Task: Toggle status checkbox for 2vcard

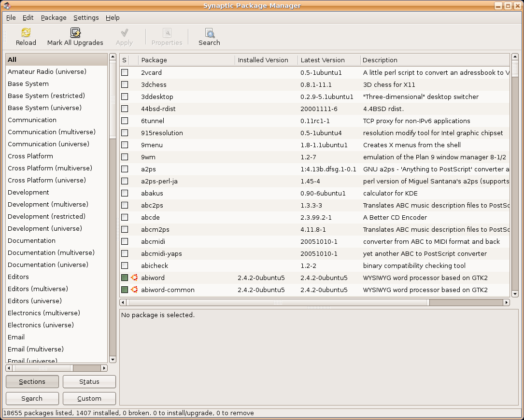Action: coord(125,72)
